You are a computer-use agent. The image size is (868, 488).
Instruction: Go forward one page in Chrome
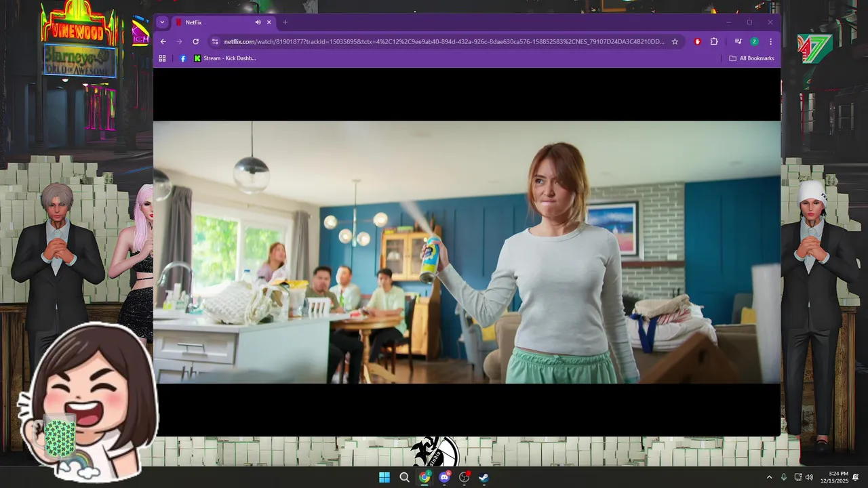[179, 41]
